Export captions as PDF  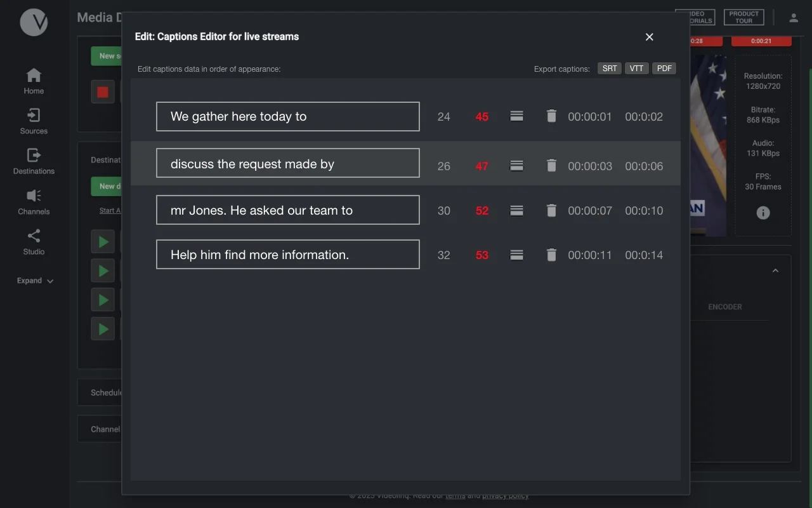[664, 69]
